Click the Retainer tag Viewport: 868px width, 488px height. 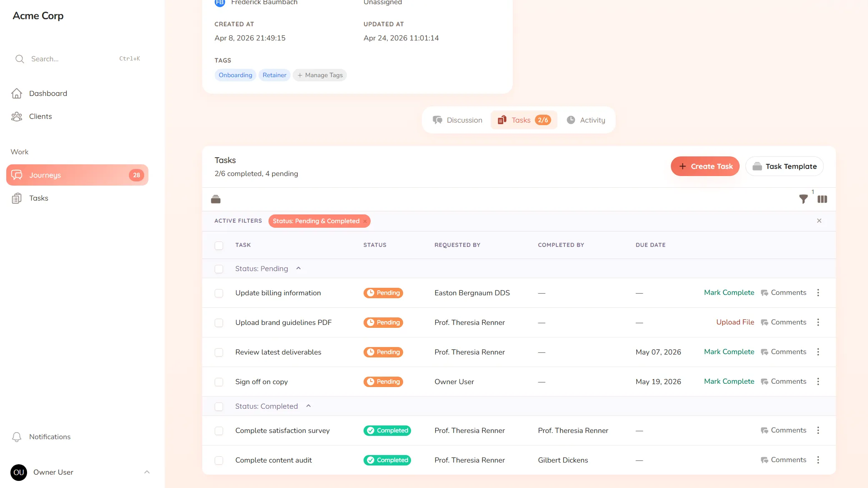[274, 75]
